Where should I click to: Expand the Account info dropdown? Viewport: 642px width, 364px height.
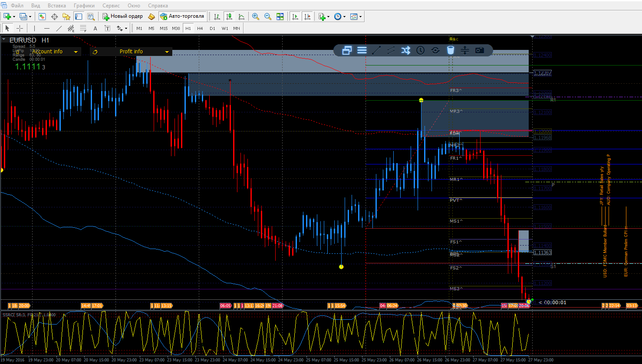click(76, 52)
